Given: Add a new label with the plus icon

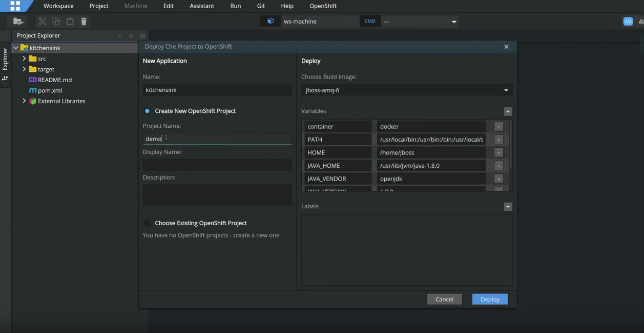Looking at the screenshot, I should 508,207.
